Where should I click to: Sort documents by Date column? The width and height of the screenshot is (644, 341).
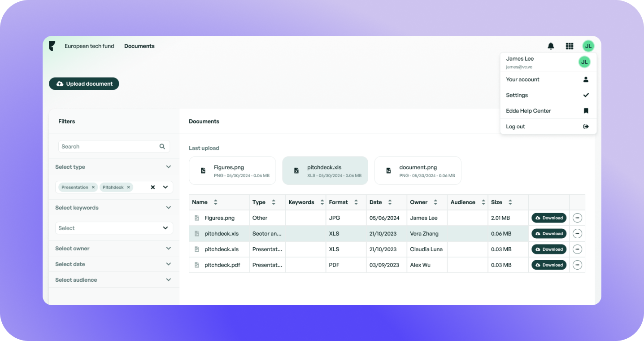(390, 202)
